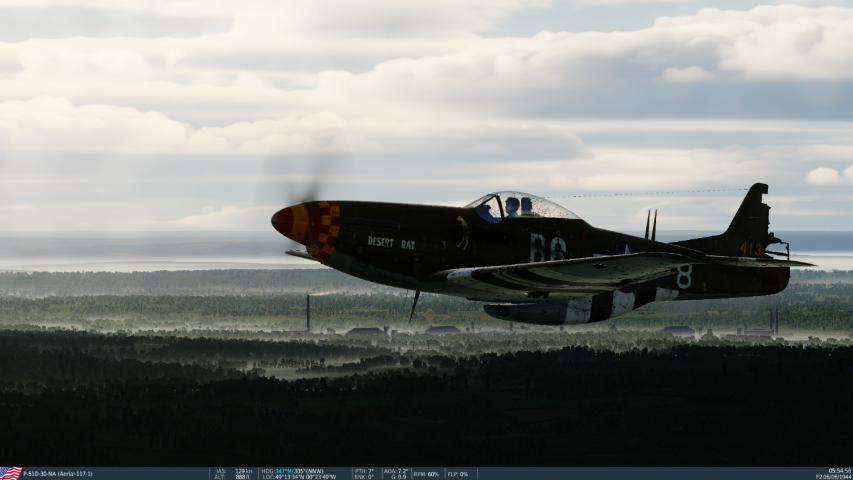
Task: Click the ALT altitude readout
Action: point(233,477)
